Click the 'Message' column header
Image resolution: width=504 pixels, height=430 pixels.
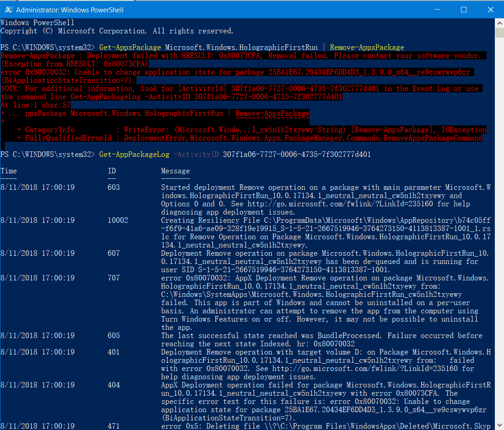tap(175, 171)
